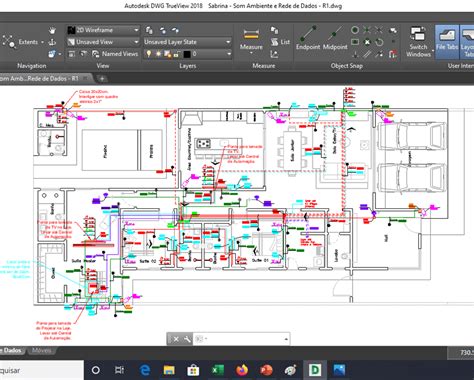The width and height of the screenshot is (474, 380).
Task: Toggle Parallel object snap icon
Action: point(367,54)
